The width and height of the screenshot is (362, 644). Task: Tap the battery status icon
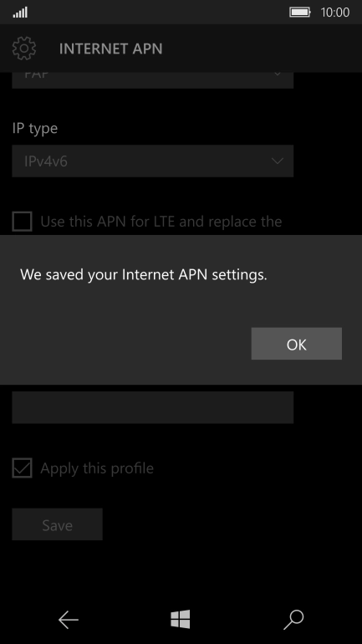tap(300, 13)
